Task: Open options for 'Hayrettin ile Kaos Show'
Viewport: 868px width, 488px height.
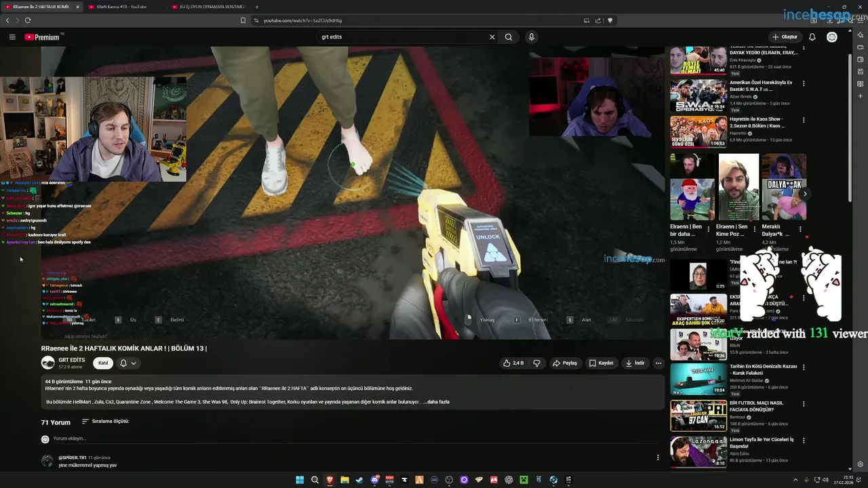Action: 804,120
